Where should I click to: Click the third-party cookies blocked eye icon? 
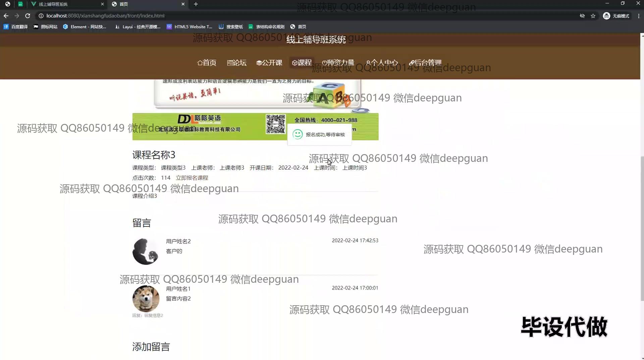(582, 16)
